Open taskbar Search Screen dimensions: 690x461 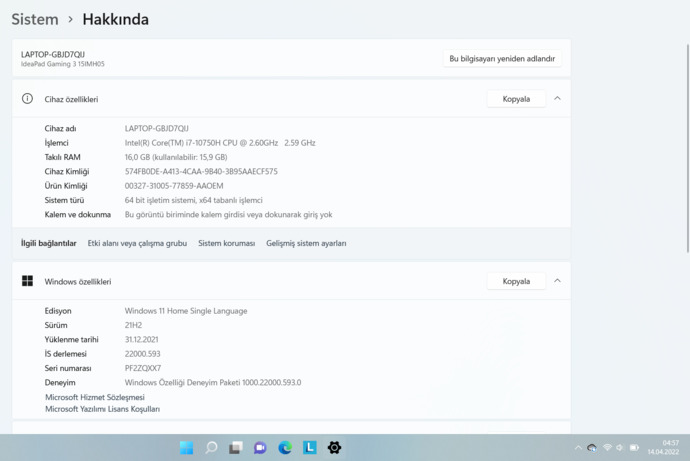[211, 448]
